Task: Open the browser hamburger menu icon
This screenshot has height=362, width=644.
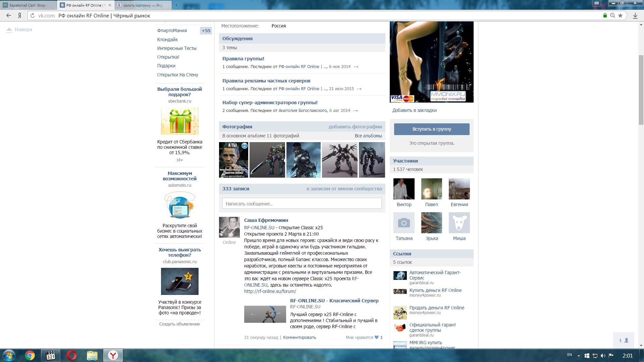Action: (596, 3)
